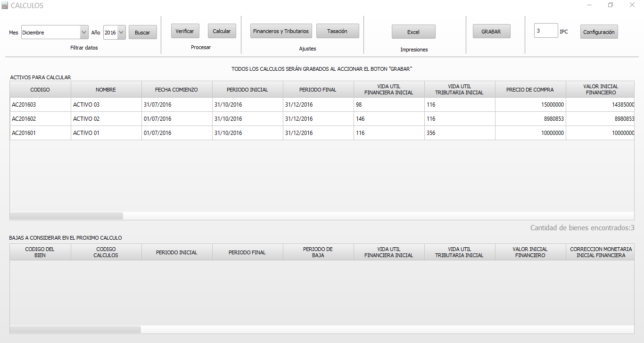Click the Verificar button
Viewport: 644px width, 343px height.
(x=185, y=31)
